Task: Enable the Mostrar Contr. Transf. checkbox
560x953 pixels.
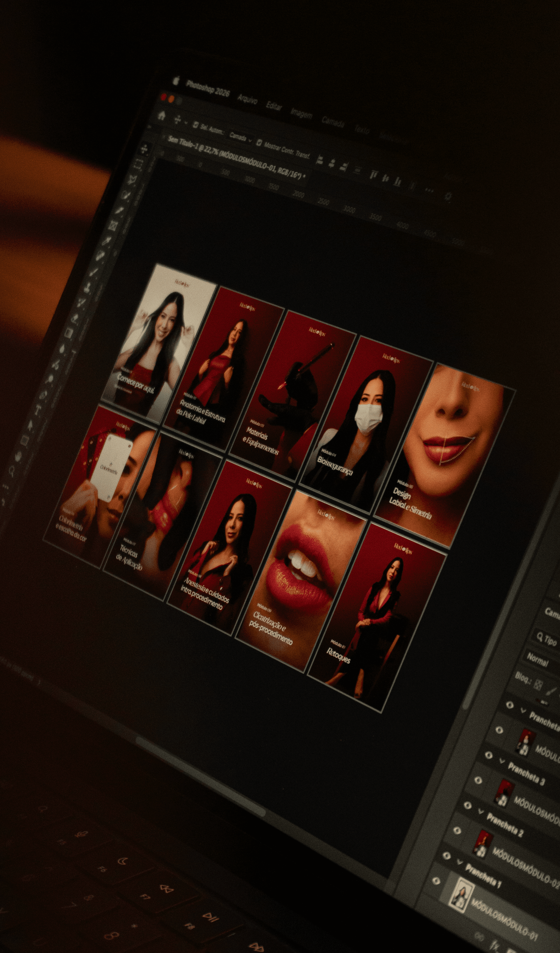Action: click(259, 143)
